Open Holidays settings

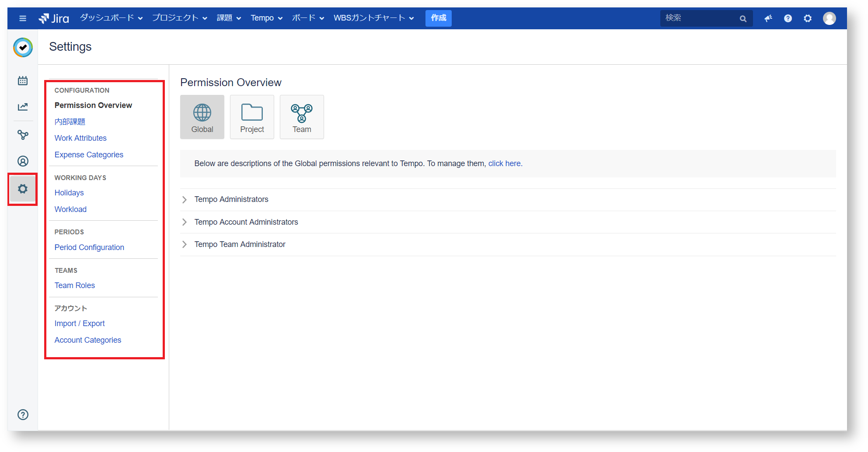(69, 193)
